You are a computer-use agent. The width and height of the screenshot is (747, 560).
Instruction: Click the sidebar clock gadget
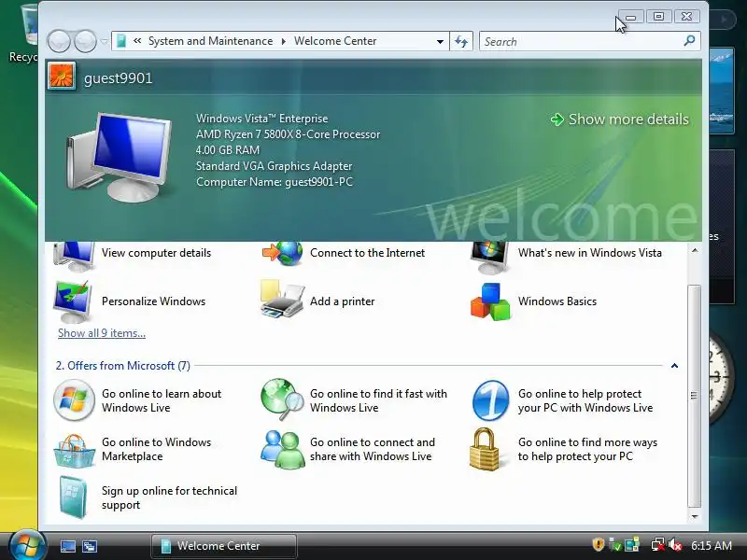[x=719, y=376]
